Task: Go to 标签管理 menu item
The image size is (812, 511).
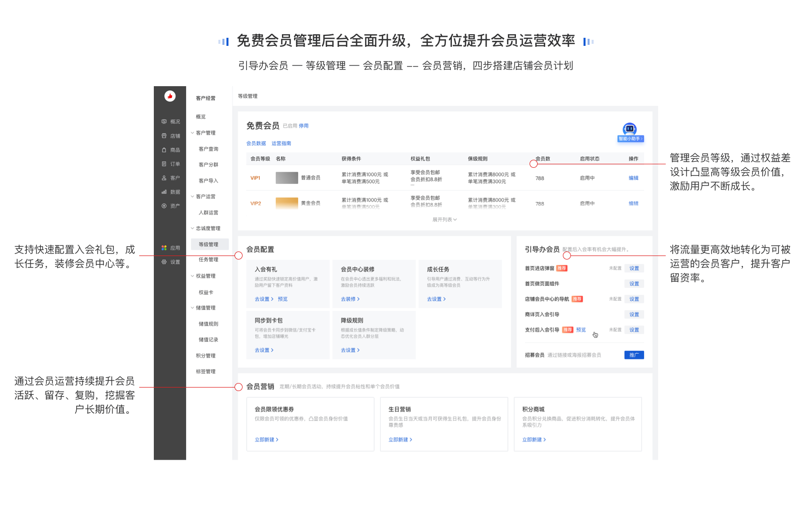Action: [206, 371]
